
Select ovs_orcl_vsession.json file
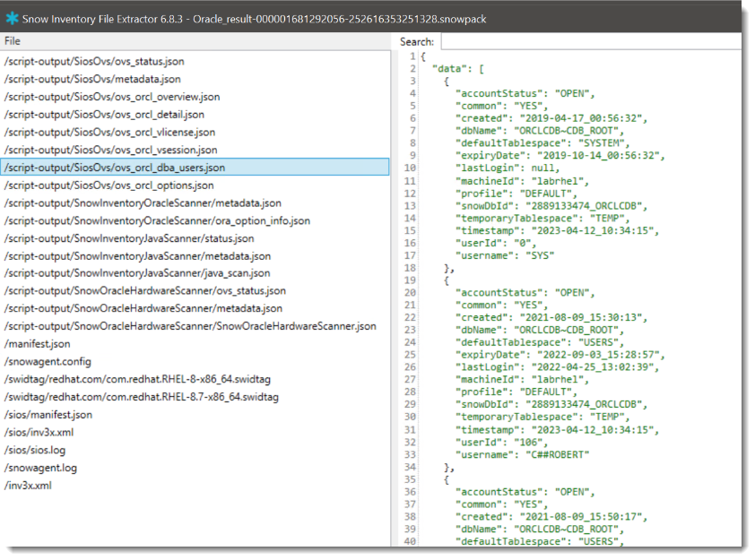(111, 151)
